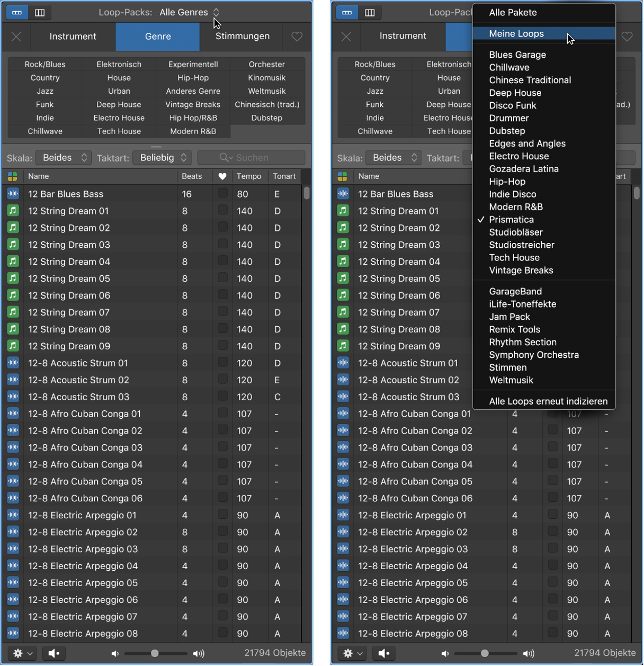Open the Skala Beides popup in left panel

point(64,158)
